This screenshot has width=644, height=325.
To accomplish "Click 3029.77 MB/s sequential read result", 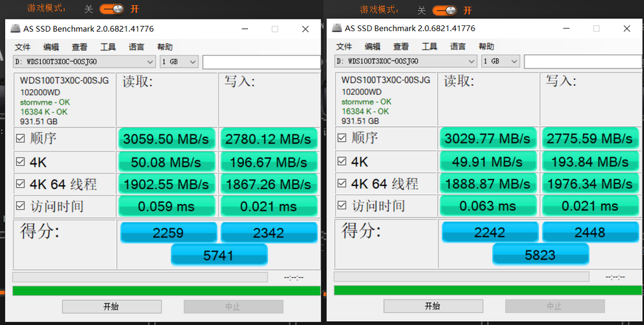I will (488, 138).
